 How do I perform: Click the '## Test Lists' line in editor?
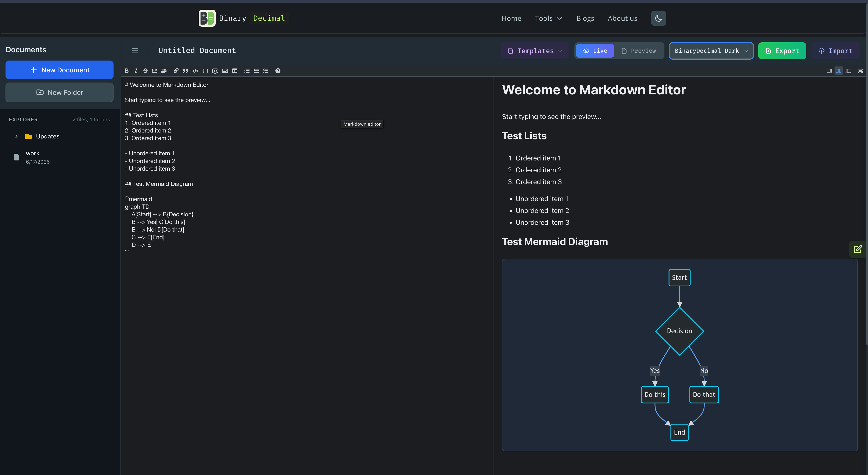tap(141, 115)
